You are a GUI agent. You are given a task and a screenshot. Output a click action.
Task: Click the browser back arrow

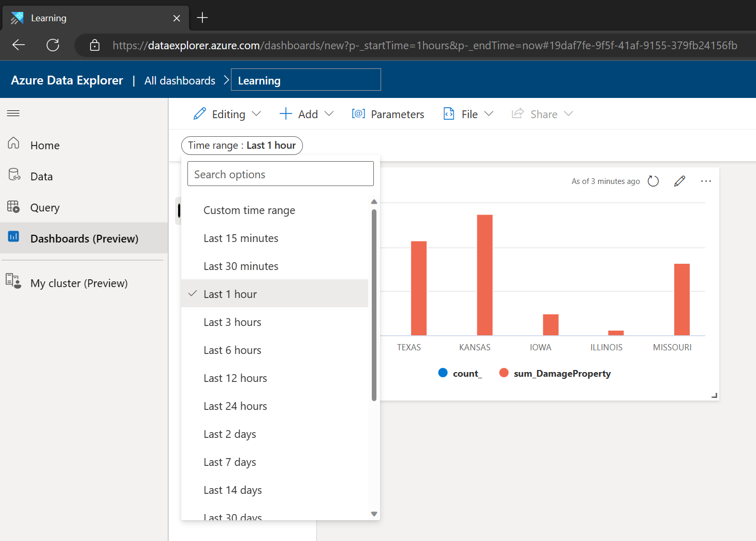[x=19, y=45]
